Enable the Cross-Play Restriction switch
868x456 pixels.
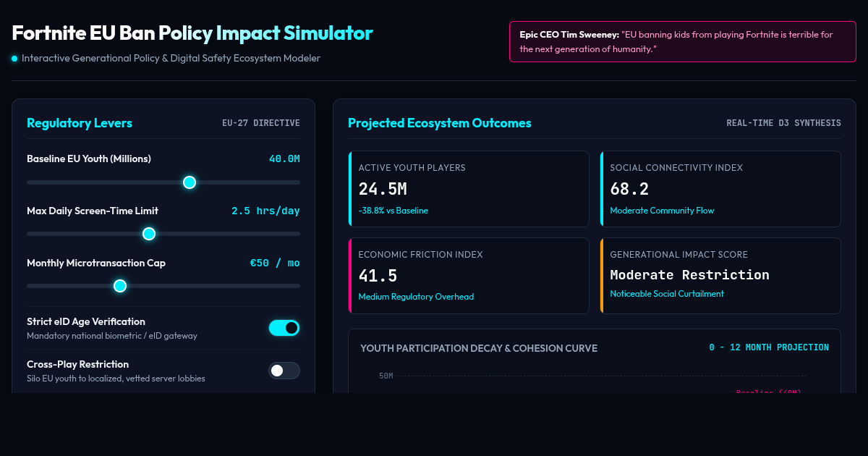[284, 371]
